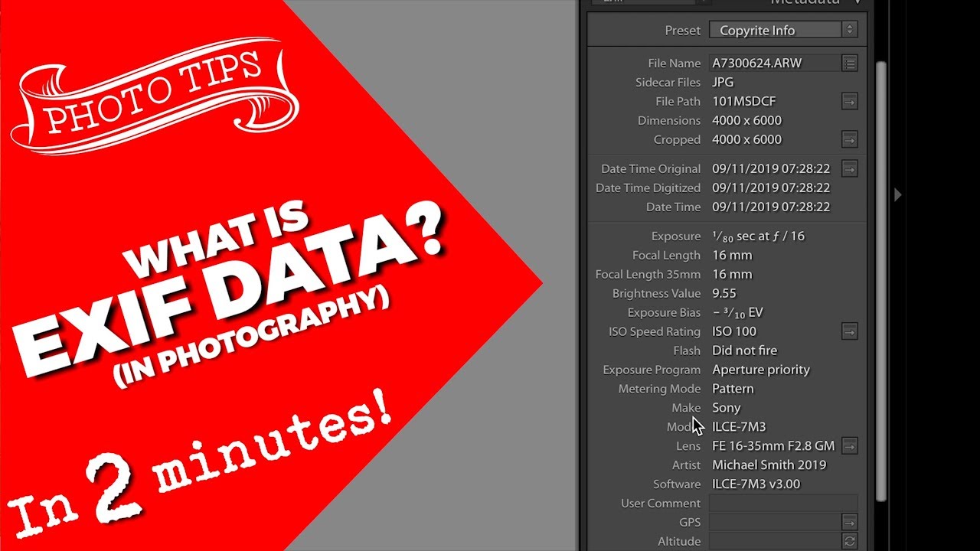
Task: Select the Metering Mode value Pattern
Action: (733, 389)
